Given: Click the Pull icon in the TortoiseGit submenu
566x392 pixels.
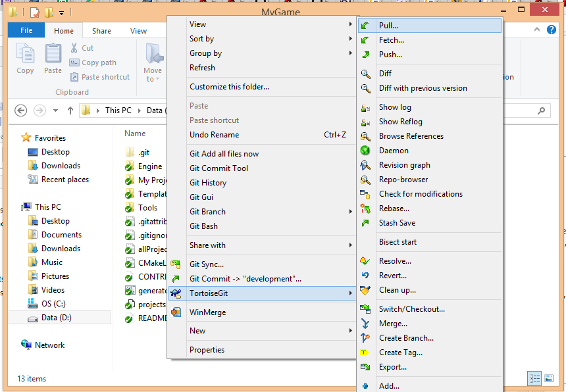Looking at the screenshot, I should click(x=365, y=26).
